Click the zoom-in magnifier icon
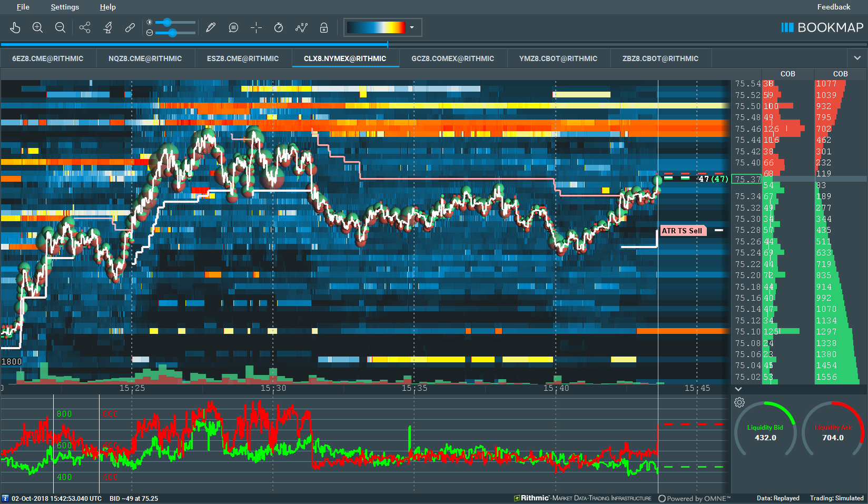The width and height of the screenshot is (868, 504). [x=37, y=27]
